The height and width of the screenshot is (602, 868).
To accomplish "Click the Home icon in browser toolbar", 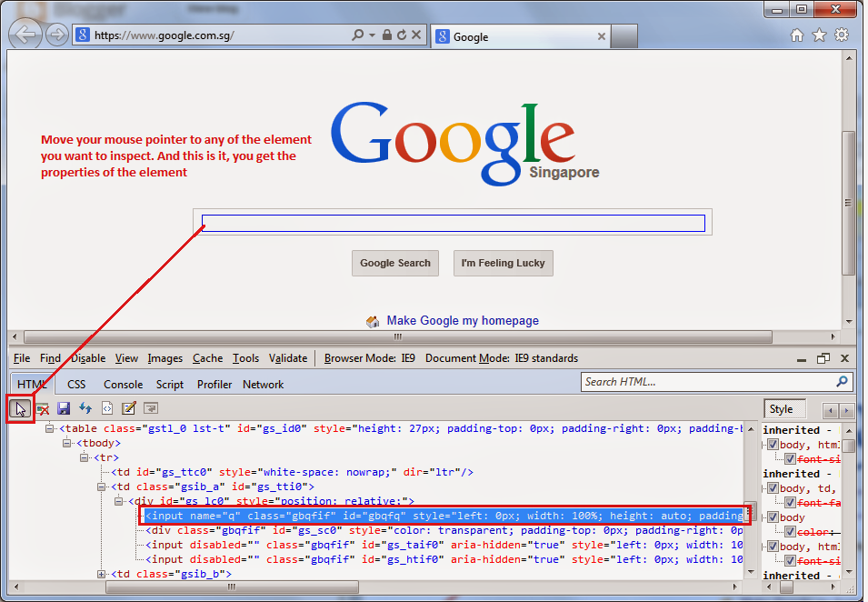I will 796,34.
